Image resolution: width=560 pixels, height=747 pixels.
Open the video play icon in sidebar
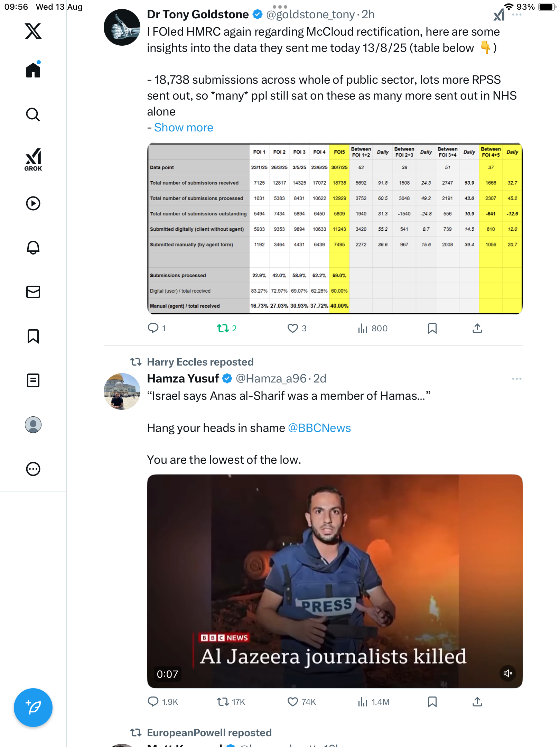point(33,203)
